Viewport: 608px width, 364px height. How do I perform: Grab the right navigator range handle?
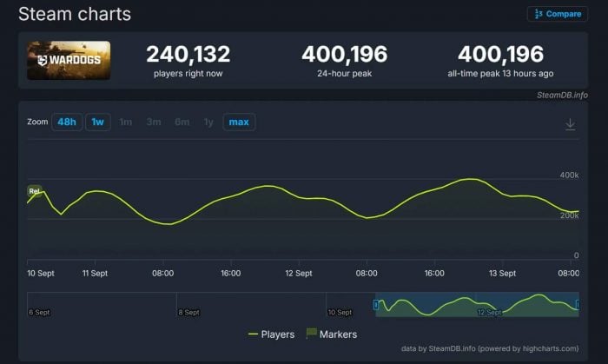point(578,305)
